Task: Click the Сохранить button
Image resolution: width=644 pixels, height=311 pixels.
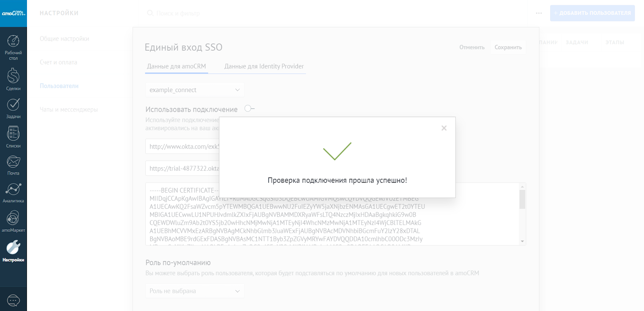Action: tap(508, 47)
